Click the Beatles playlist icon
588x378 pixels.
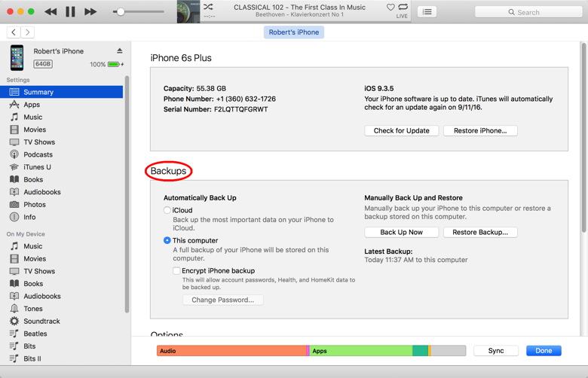click(x=14, y=334)
